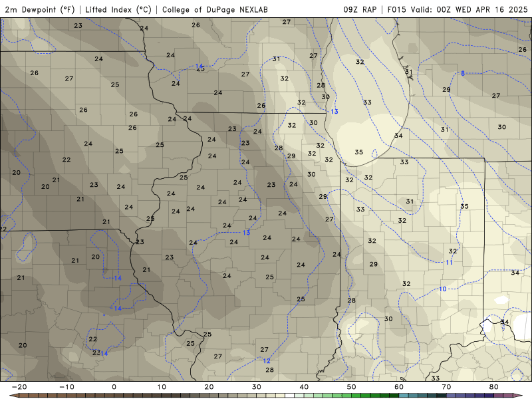Click the 33 dewpoint value over central Lake Michigan
The width and height of the screenshot is (532, 399).
[x=367, y=102]
